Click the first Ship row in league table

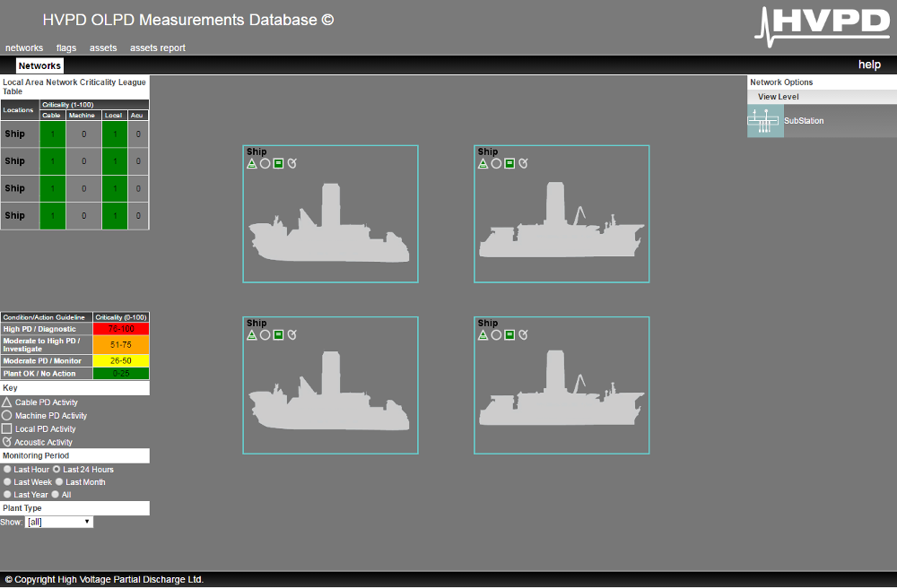coord(75,134)
